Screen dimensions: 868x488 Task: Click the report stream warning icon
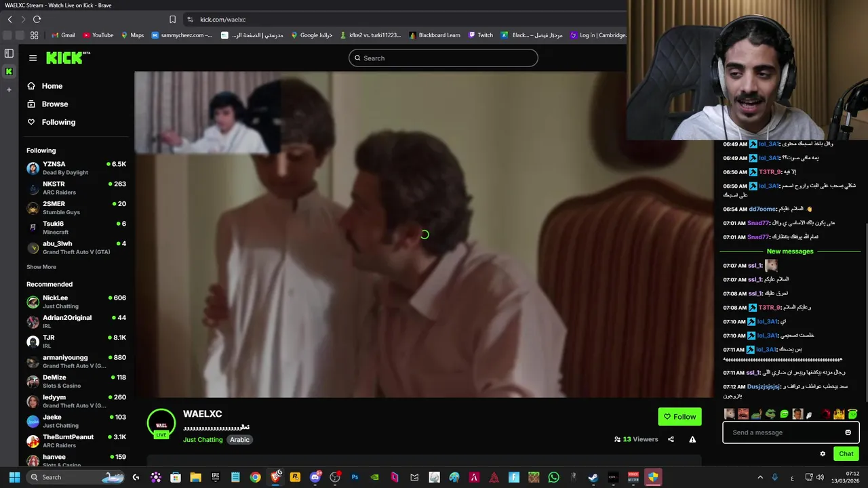692,439
